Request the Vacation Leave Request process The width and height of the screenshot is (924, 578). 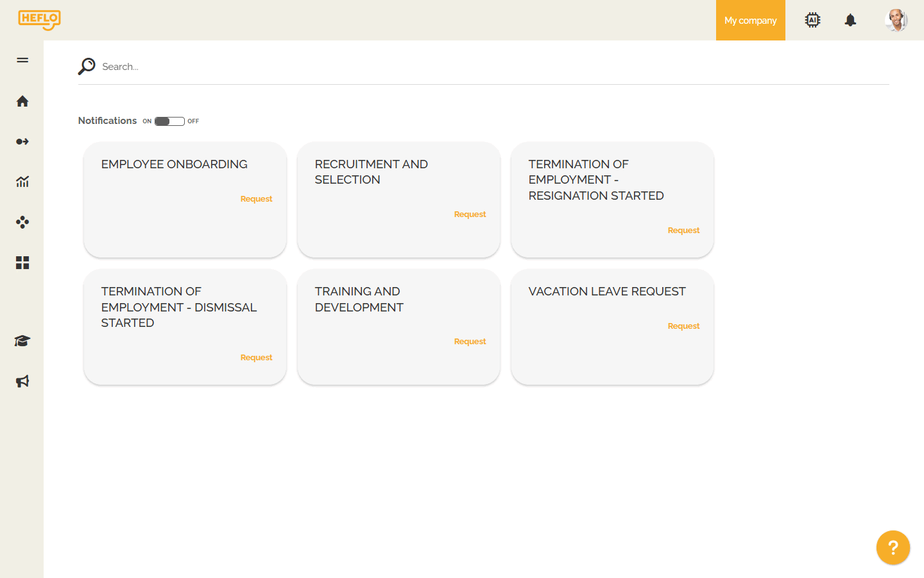pos(683,326)
